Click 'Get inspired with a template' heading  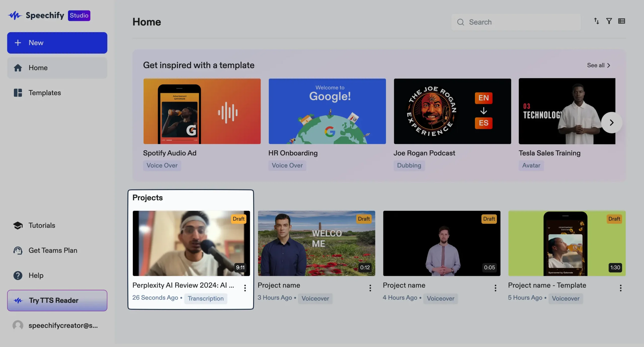coord(199,65)
